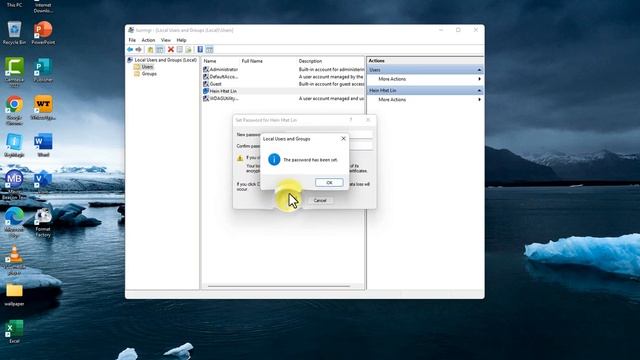The image size is (640, 360).
Task: Open the orange WT desktop shortcut
Action: pos(43,108)
